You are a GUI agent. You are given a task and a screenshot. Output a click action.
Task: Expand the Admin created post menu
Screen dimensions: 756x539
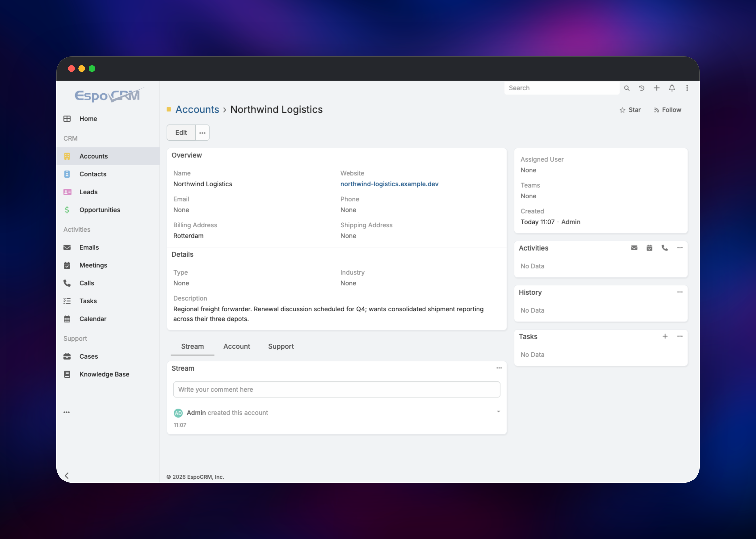click(498, 412)
